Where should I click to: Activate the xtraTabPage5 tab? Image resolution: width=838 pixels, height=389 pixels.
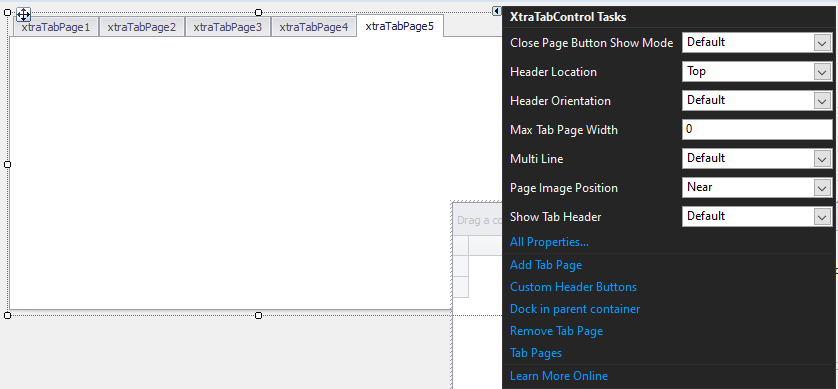click(400, 26)
